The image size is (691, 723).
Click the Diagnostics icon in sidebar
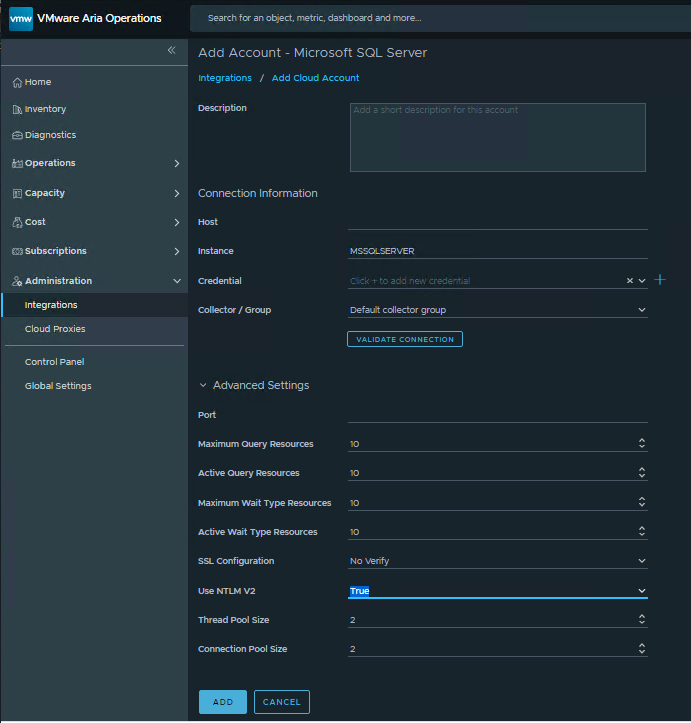tap(17, 135)
